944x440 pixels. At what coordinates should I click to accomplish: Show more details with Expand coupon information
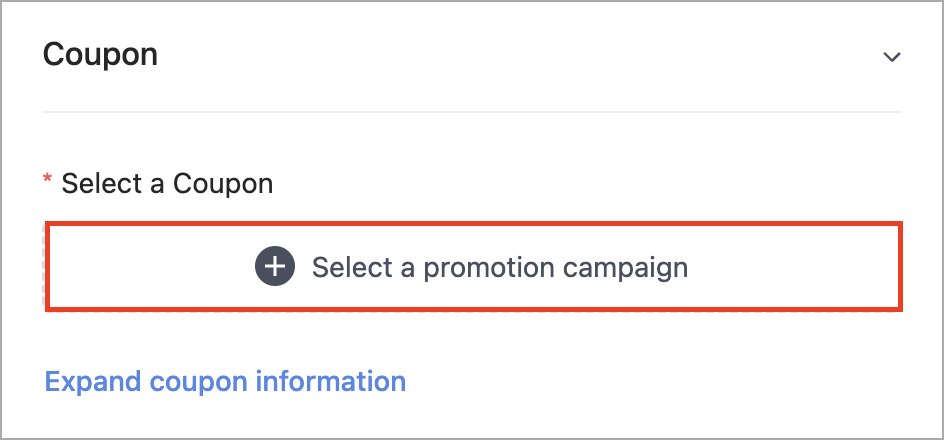[225, 381]
